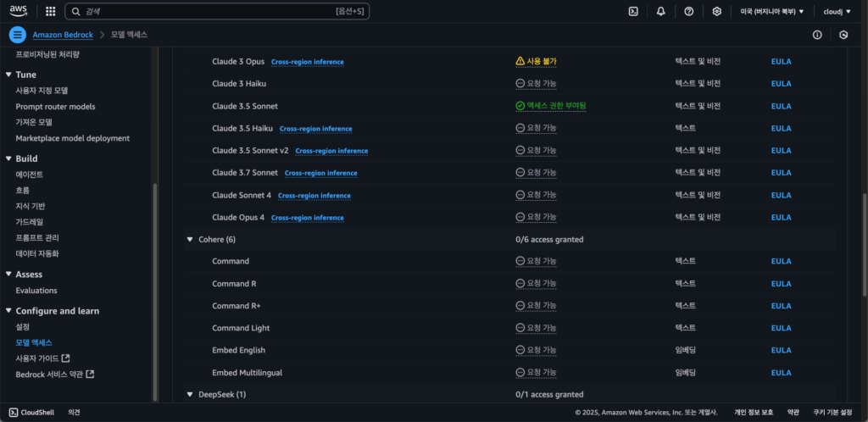868x422 pixels.
Task: Open 에이전트 in the sidebar
Action: pos(30,175)
